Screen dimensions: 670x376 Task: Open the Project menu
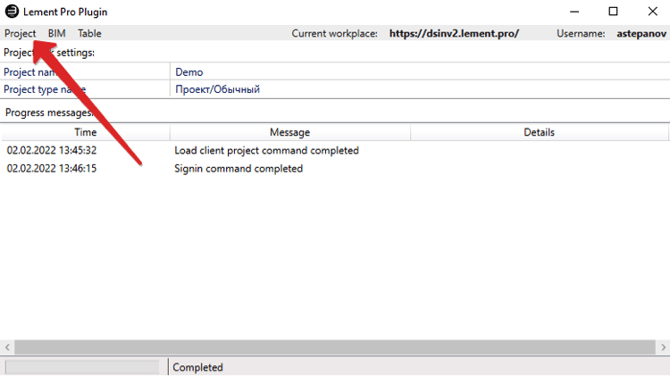point(20,33)
